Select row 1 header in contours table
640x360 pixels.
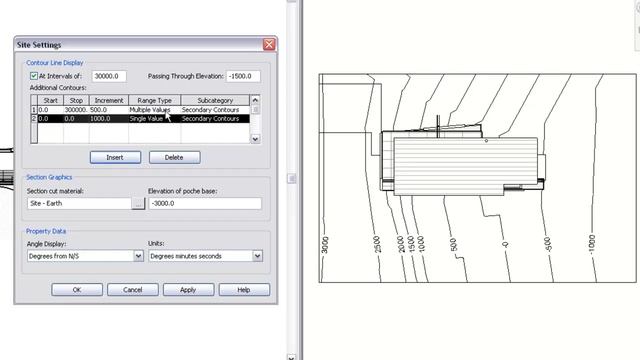34,110
